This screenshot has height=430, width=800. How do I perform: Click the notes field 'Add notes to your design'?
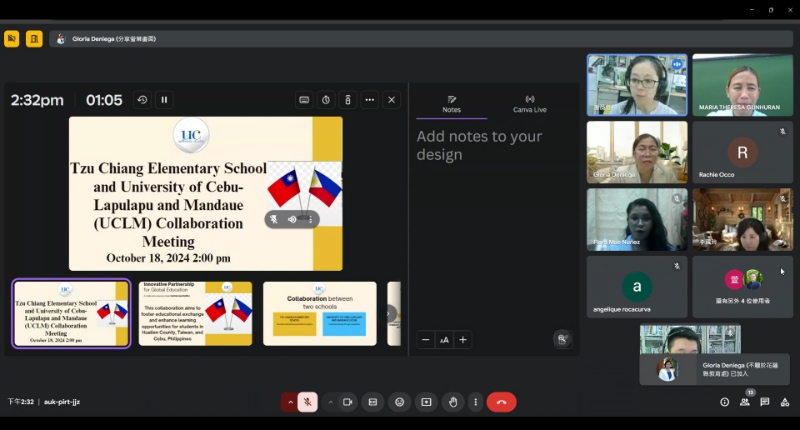click(479, 145)
